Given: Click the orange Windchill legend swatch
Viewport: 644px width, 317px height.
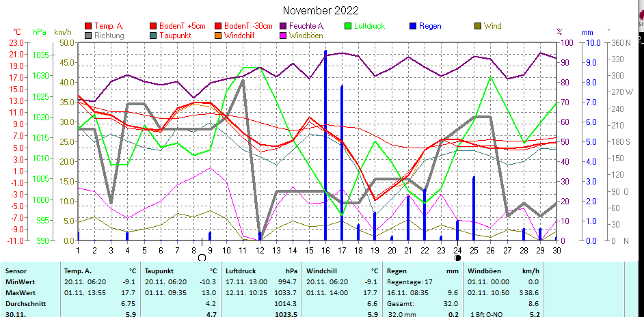Looking at the screenshot, I should [218, 36].
